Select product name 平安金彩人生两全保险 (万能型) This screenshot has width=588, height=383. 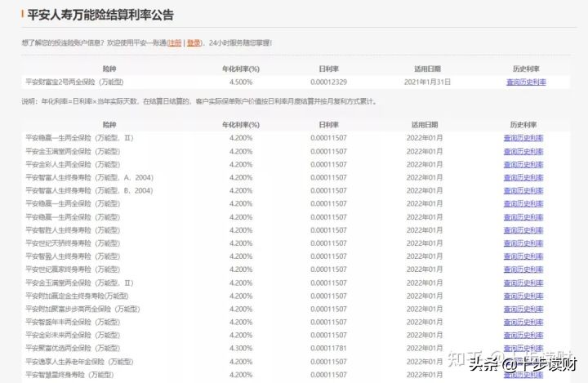73,165
